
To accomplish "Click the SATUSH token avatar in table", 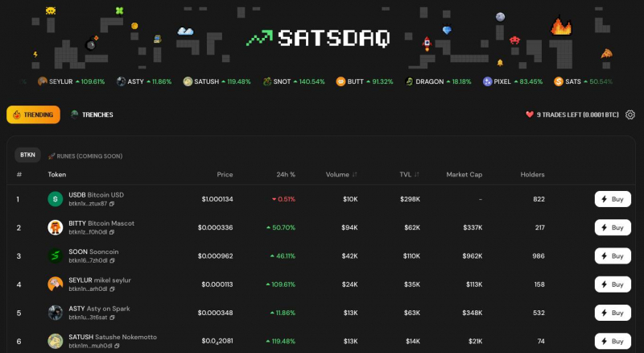I will tap(55, 340).
